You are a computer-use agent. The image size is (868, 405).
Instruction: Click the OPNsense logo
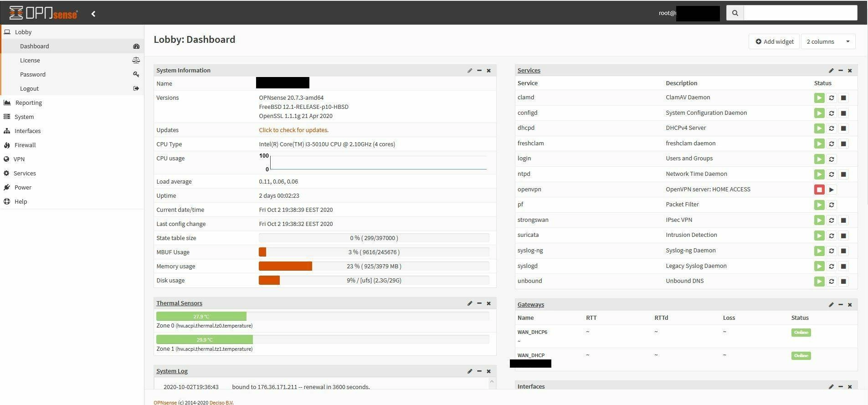(43, 13)
